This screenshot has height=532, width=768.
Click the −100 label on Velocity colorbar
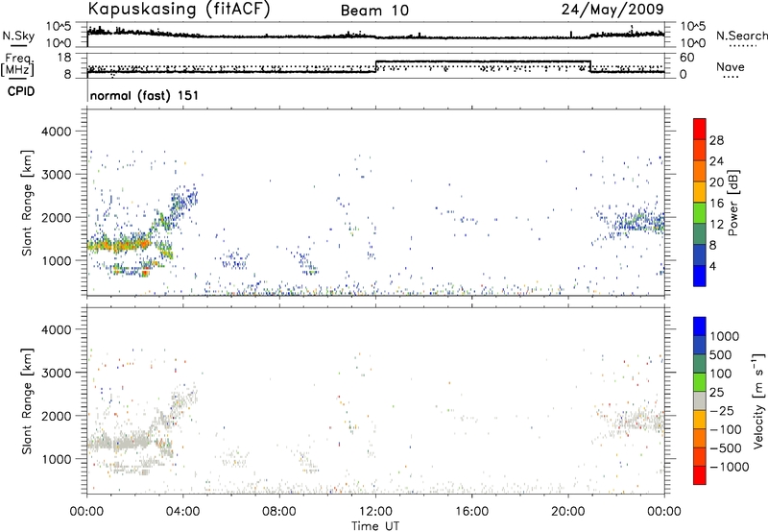(726, 429)
